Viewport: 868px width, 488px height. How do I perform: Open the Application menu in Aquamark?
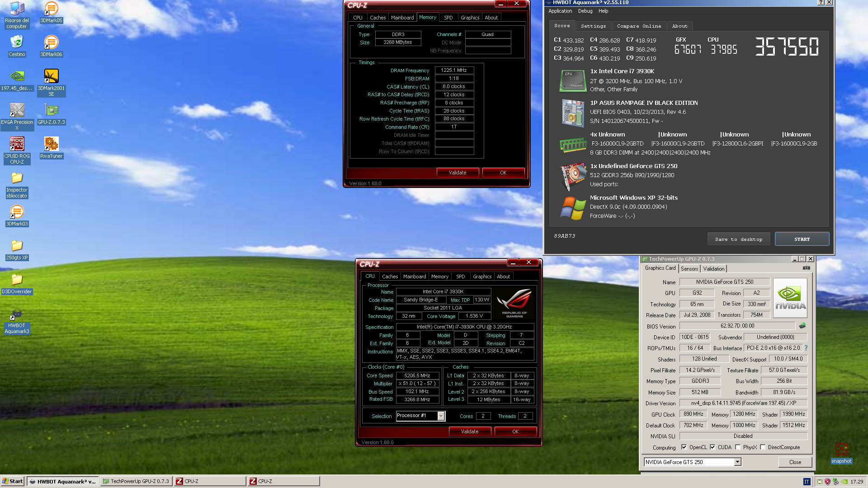click(x=560, y=11)
